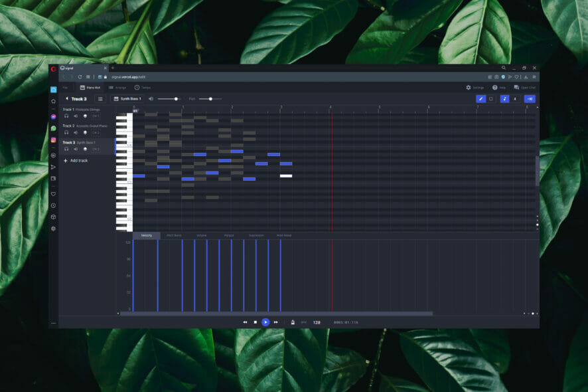The height and width of the screenshot is (392, 588).
Task: Select the Hold Pedal control tab
Action: [x=284, y=235]
